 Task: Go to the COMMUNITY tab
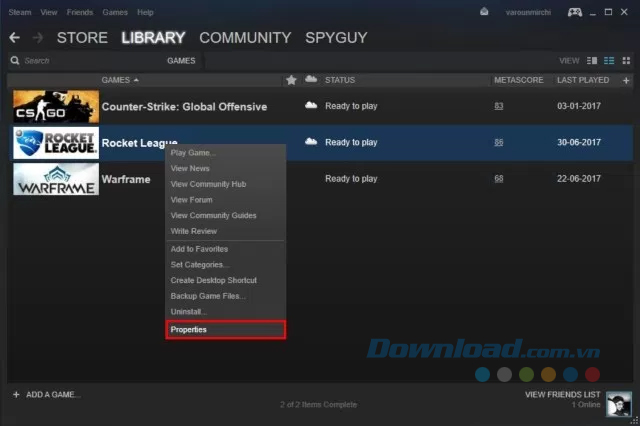(x=245, y=38)
